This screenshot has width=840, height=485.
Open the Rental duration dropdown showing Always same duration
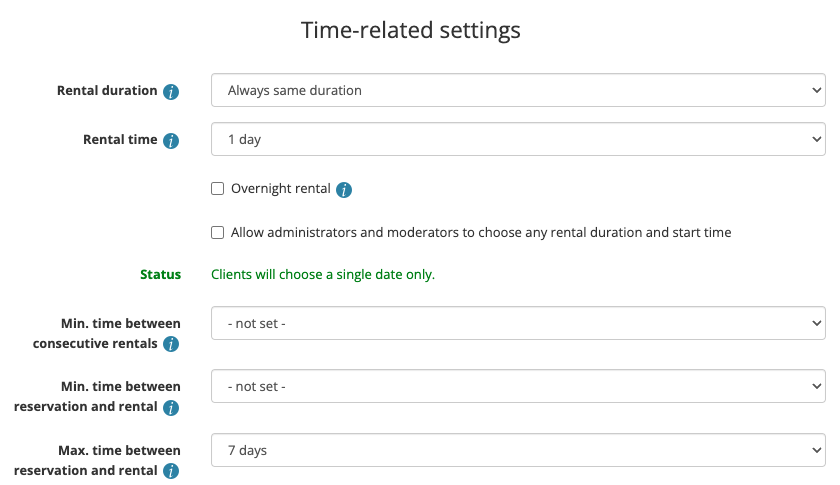coord(517,90)
